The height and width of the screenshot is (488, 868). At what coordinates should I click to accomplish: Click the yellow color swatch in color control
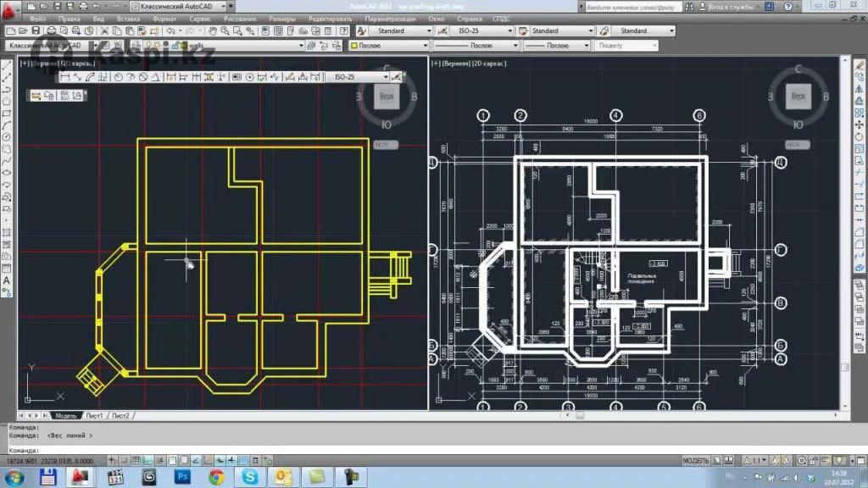(354, 46)
